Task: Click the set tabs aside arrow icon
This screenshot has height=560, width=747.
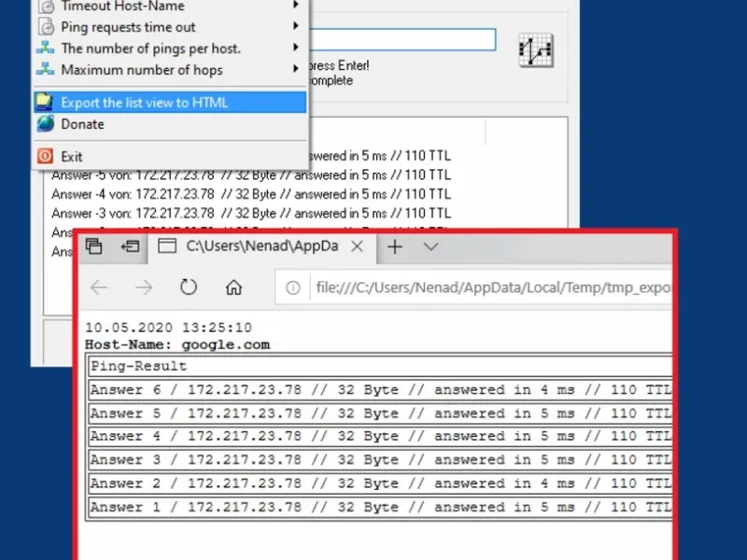Action: [x=130, y=246]
